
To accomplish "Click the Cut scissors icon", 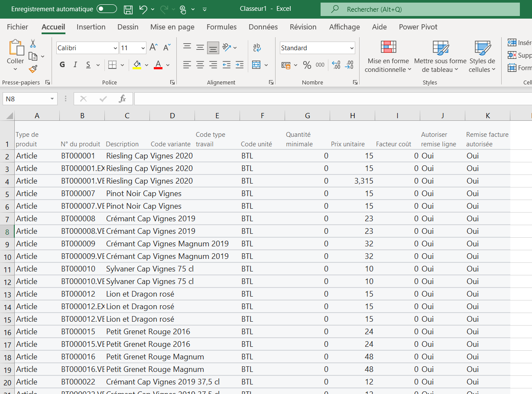I will pos(33,44).
